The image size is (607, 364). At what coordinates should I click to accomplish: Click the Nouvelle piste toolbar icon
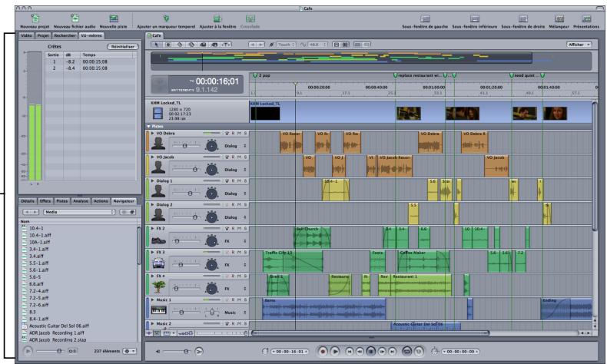pyautogui.click(x=114, y=18)
